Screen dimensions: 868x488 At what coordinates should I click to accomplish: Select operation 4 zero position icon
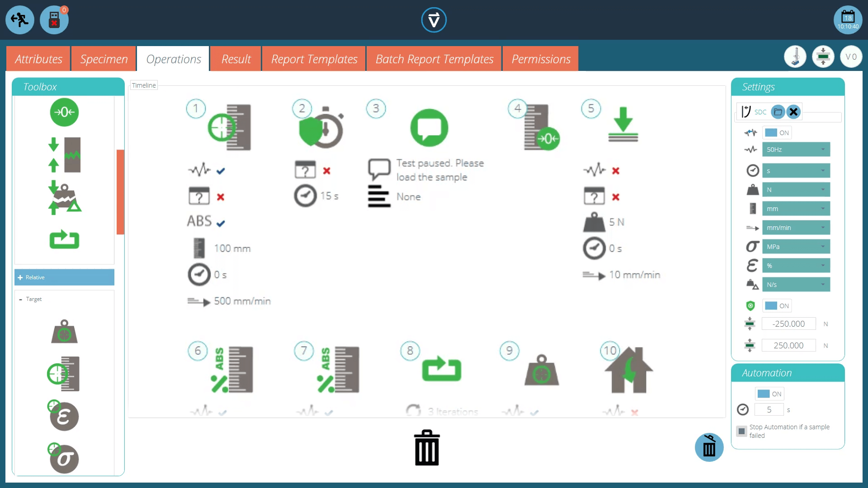[542, 128]
